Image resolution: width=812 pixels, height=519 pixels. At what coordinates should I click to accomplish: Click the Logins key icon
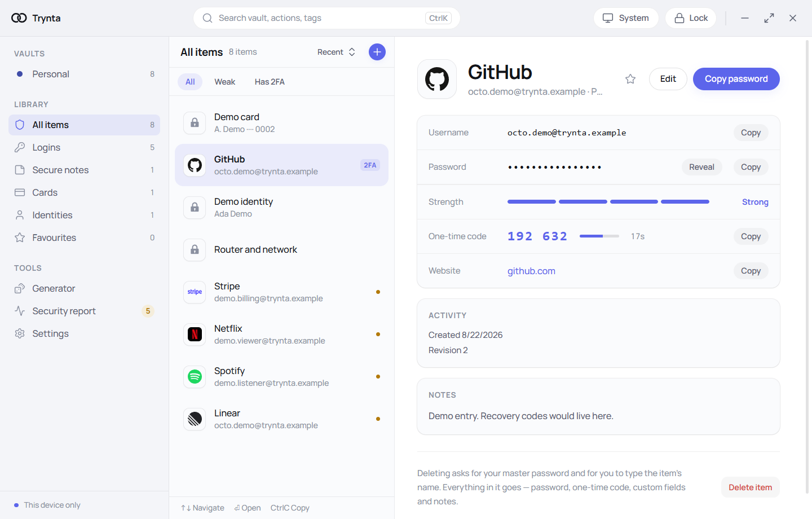[20, 147]
